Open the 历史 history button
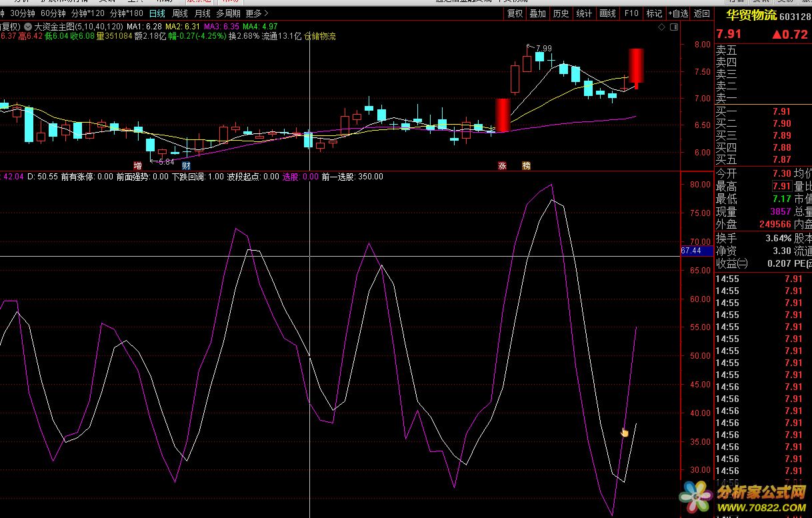 click(x=561, y=13)
